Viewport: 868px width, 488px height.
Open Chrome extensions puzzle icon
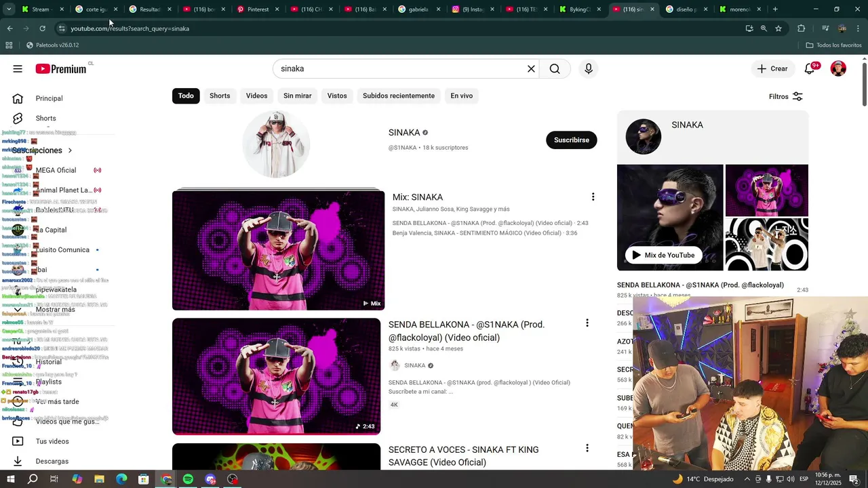pyautogui.click(x=802, y=28)
